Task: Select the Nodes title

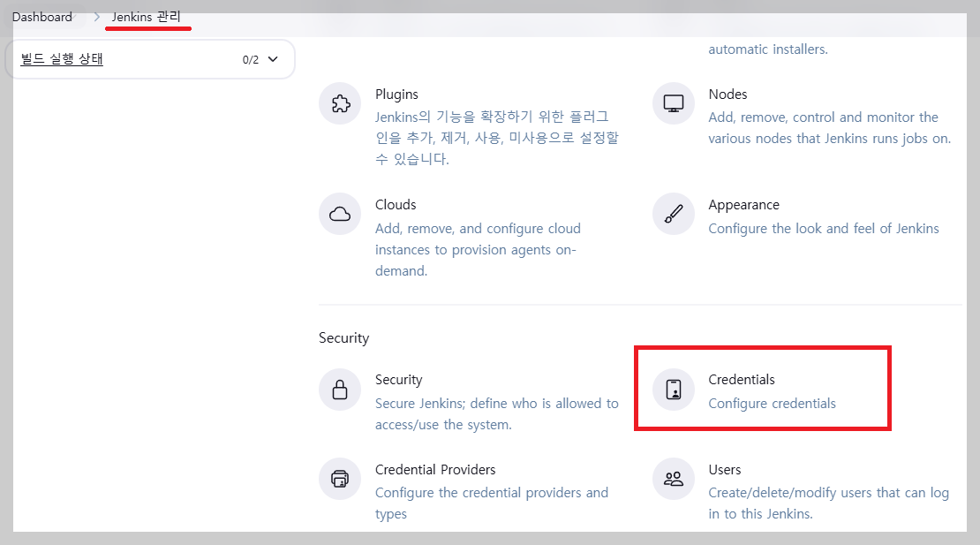Action: (x=727, y=95)
